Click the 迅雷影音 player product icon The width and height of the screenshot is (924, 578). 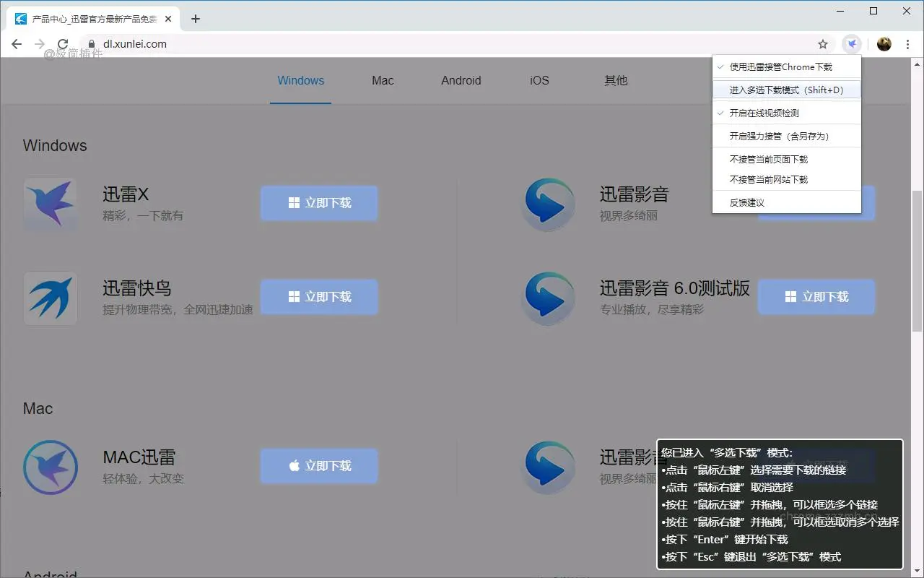pyautogui.click(x=548, y=204)
